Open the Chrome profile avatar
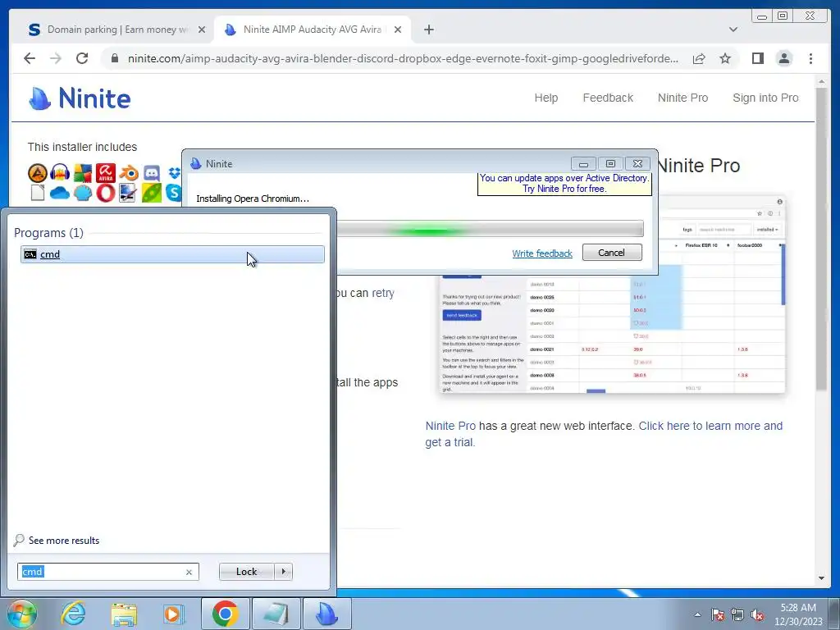Screen dimensions: 840x630 (783, 58)
